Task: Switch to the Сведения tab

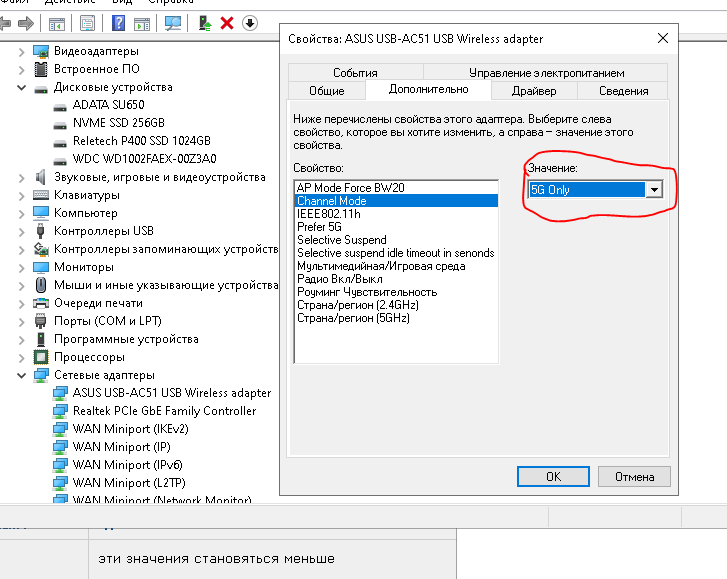Action: point(623,91)
